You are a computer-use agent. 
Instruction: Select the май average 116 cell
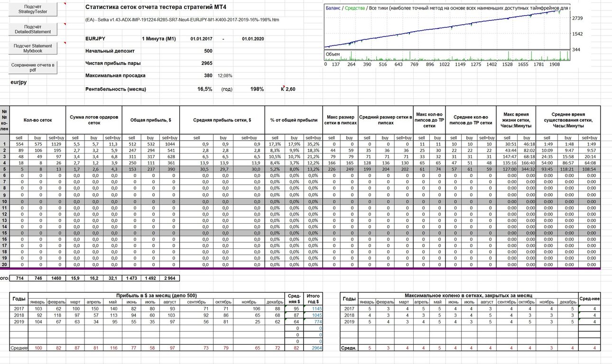[x=112, y=348]
